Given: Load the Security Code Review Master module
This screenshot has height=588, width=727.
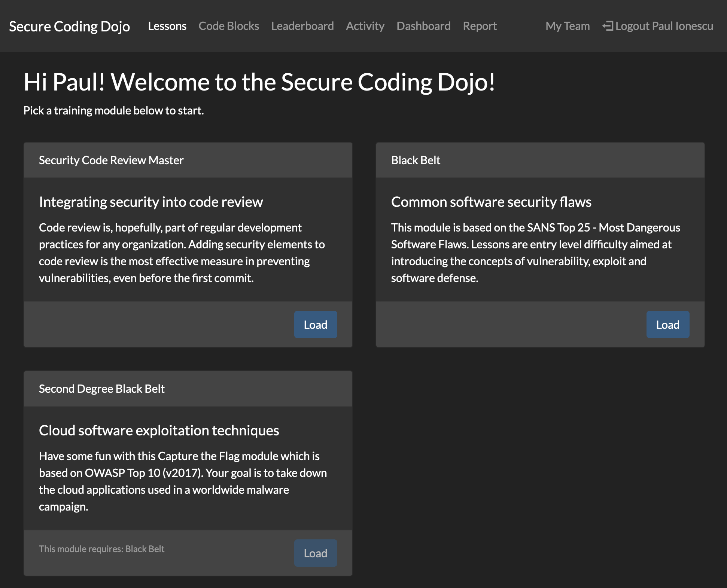Looking at the screenshot, I should pos(316,324).
